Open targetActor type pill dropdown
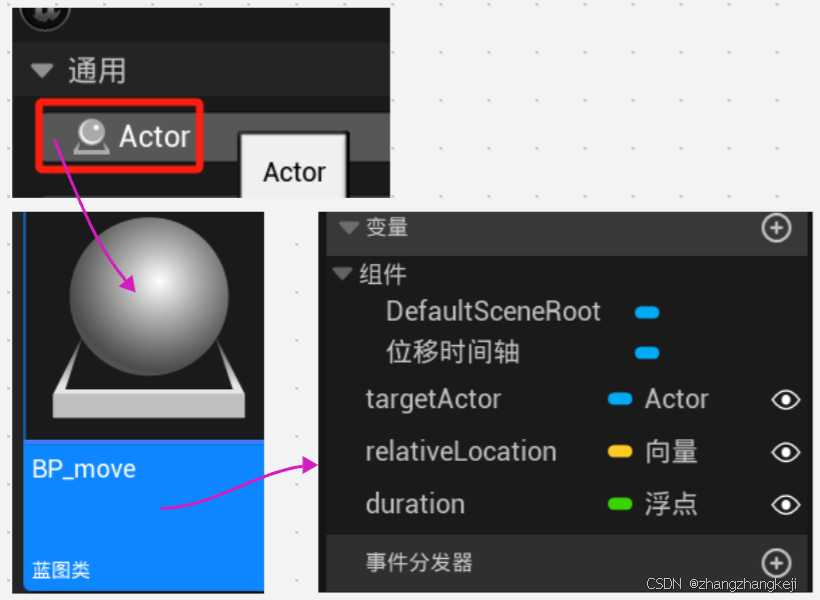Screen dimensions: 820x600 620,399
